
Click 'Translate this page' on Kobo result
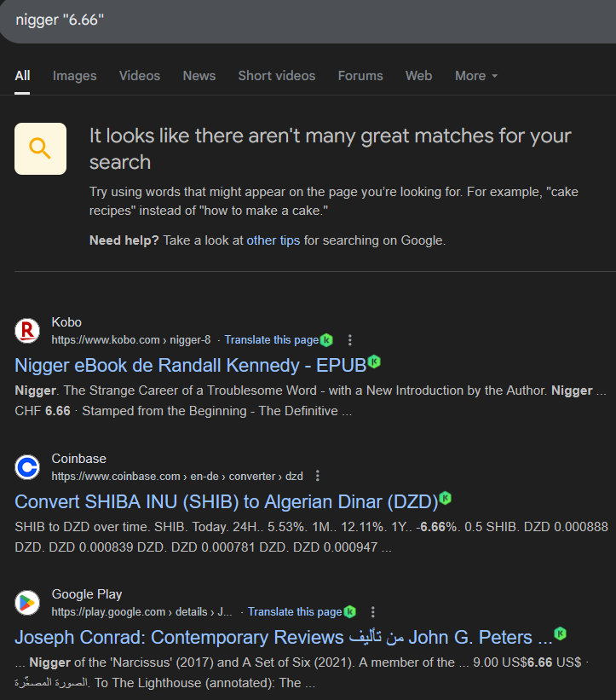click(272, 340)
